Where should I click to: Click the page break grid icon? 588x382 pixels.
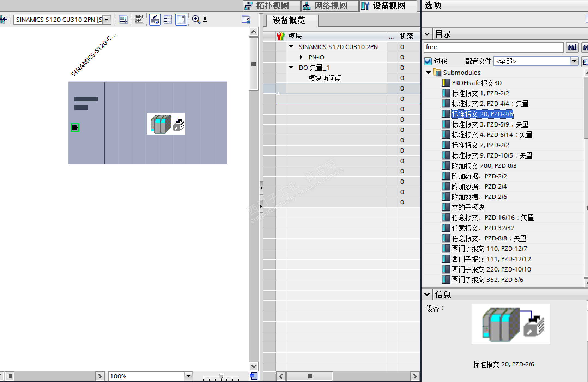click(x=168, y=19)
